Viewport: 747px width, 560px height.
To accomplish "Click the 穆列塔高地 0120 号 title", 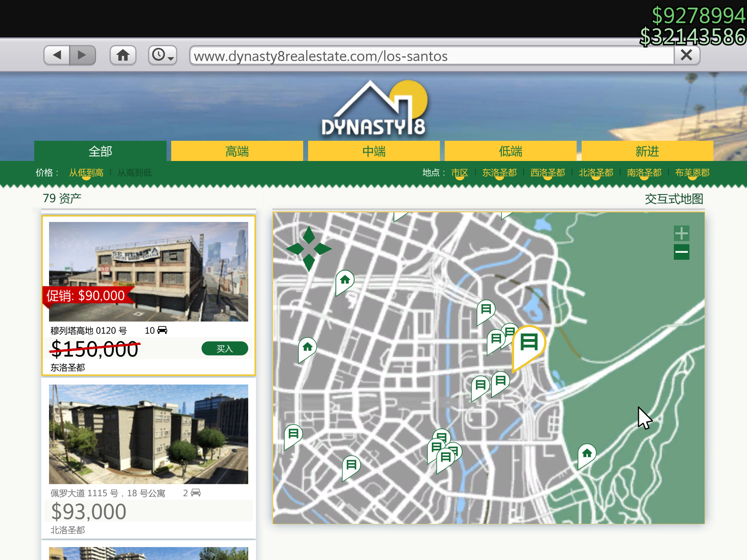I will pyautogui.click(x=89, y=331).
